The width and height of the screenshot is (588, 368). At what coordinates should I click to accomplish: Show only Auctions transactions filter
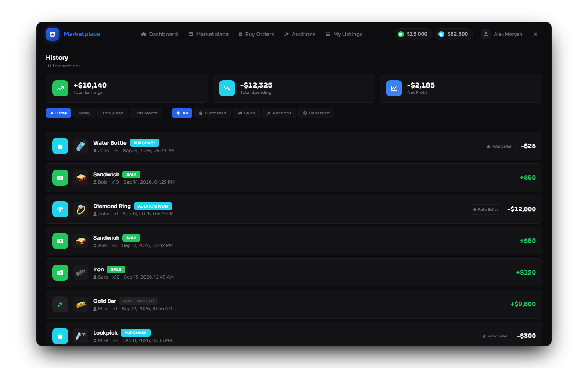pos(279,113)
